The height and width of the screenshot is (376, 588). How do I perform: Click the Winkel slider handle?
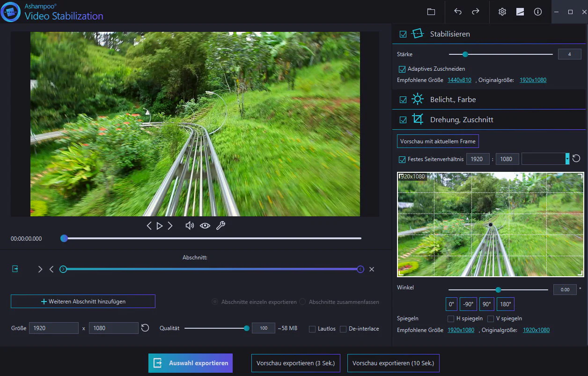click(498, 290)
